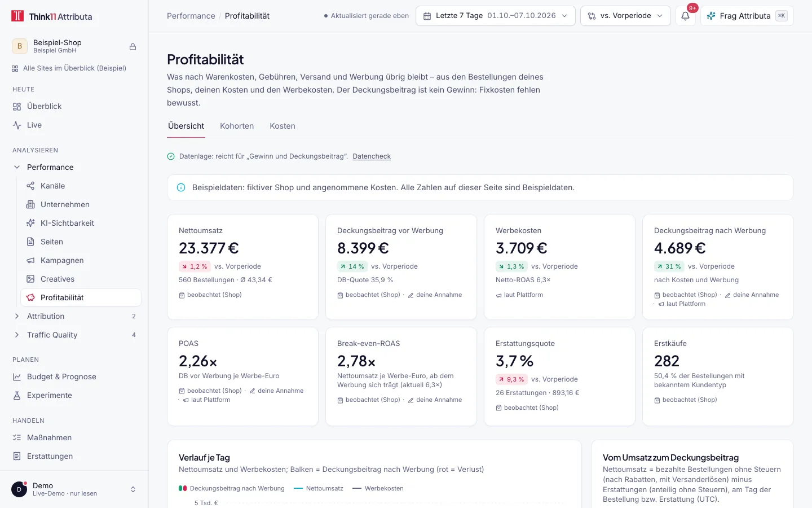
Task: Click the Erstattungen receipt icon
Action: point(17,456)
